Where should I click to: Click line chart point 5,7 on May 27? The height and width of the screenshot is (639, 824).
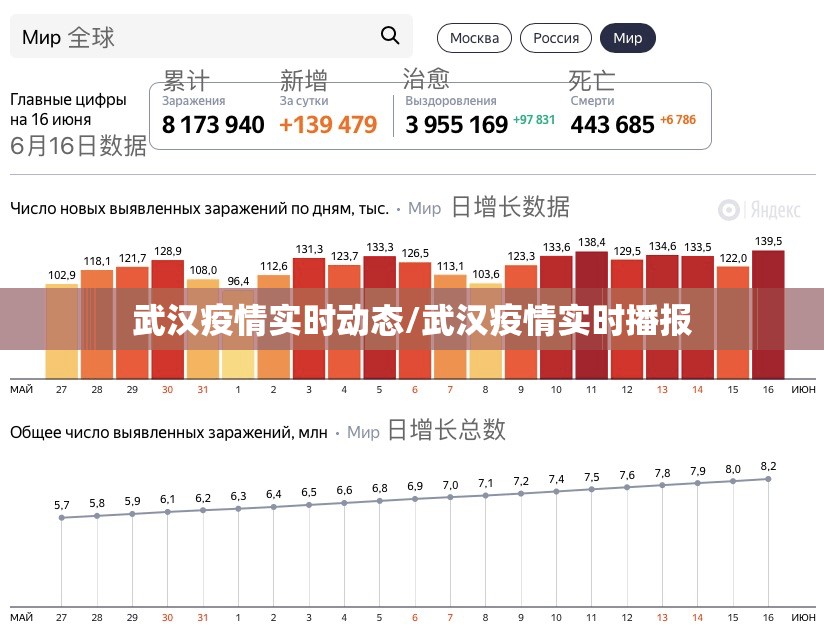coord(61,518)
